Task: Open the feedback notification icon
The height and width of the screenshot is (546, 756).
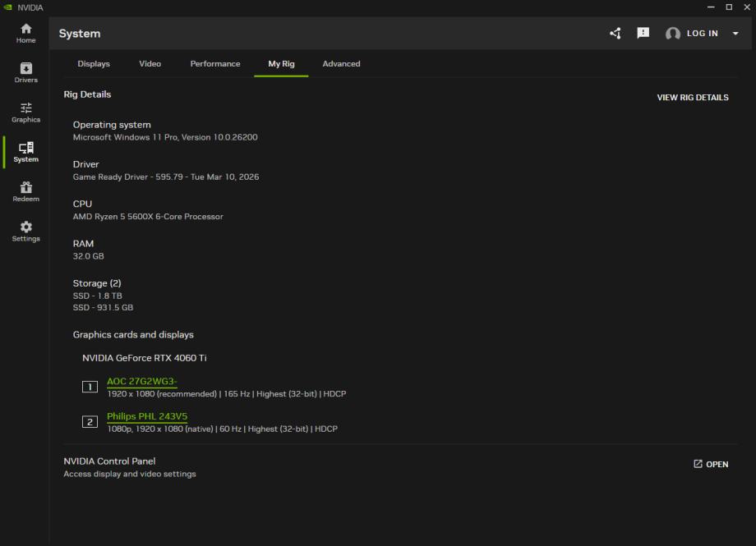Action: tap(643, 33)
